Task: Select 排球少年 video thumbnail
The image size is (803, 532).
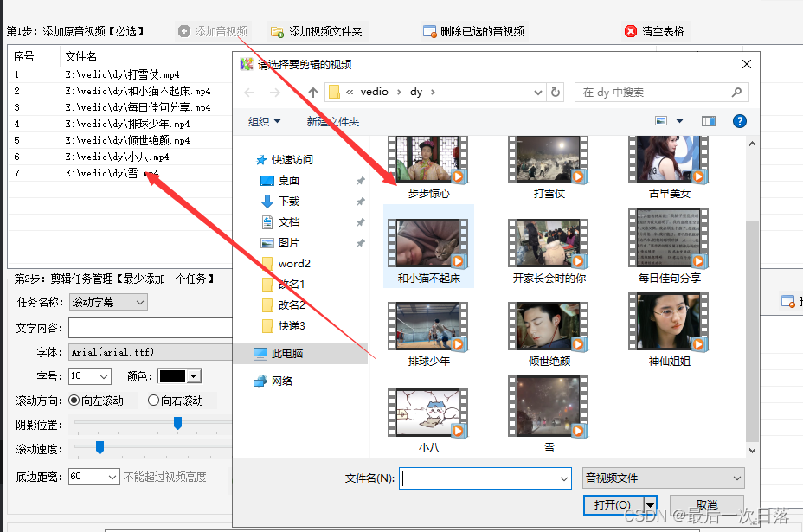Action: (428, 335)
